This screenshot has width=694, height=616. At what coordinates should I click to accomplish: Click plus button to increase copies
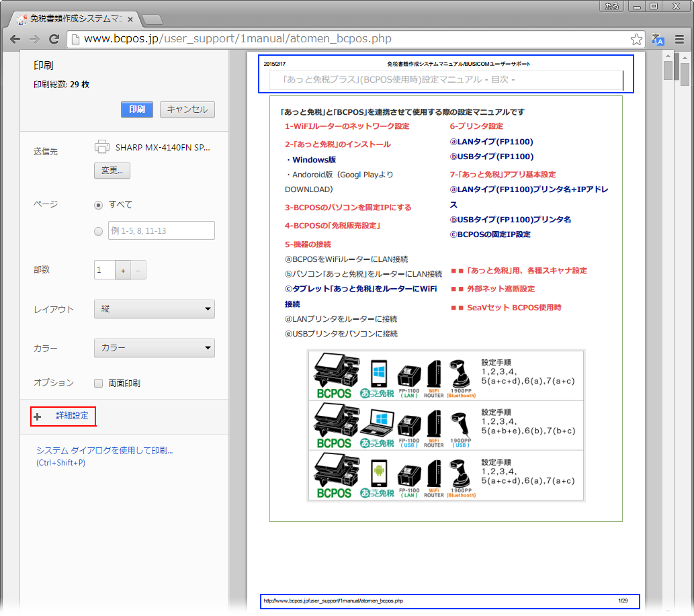click(123, 270)
